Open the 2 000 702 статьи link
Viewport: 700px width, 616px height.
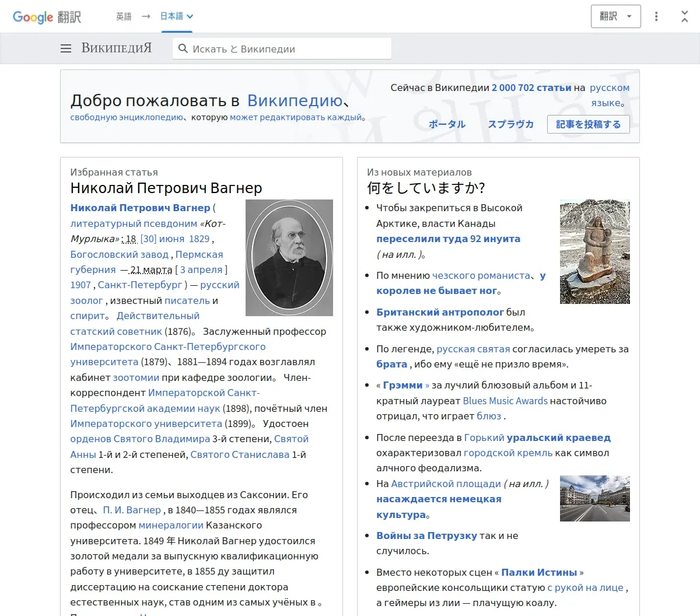click(x=531, y=87)
